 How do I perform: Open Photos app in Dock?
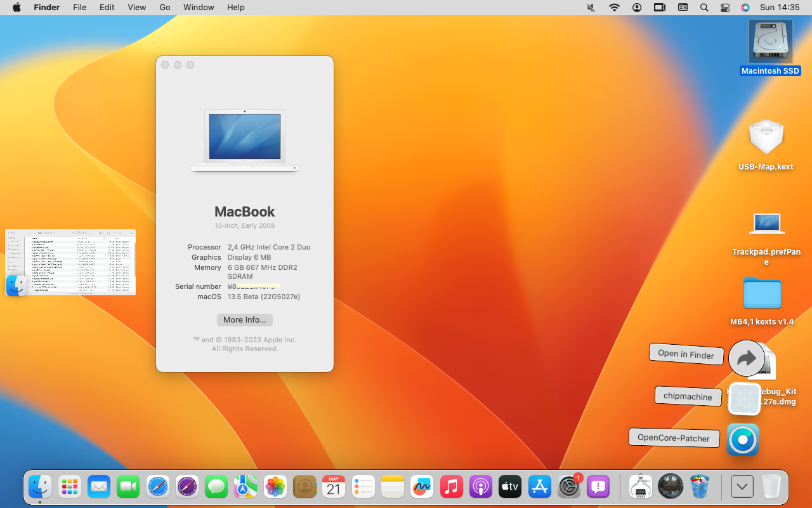[275, 487]
